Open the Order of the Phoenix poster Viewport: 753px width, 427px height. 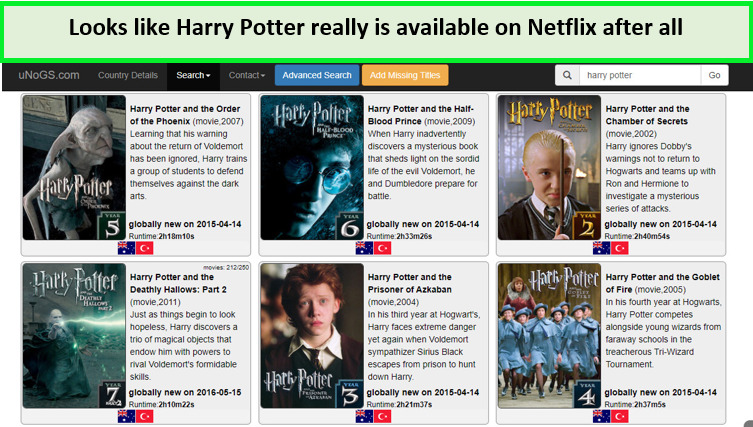point(74,168)
